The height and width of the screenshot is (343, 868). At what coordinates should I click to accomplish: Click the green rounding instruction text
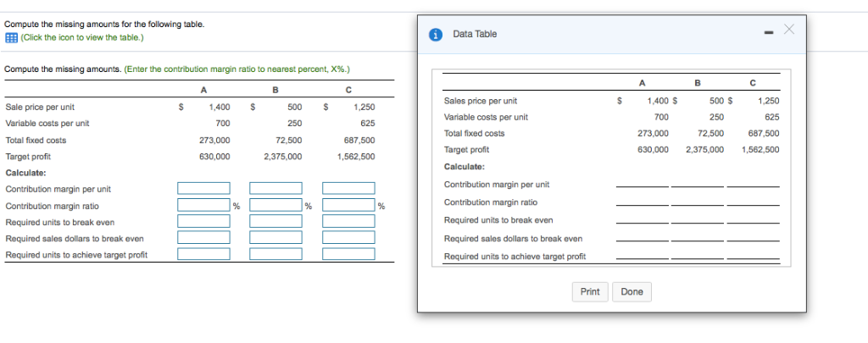(x=237, y=69)
